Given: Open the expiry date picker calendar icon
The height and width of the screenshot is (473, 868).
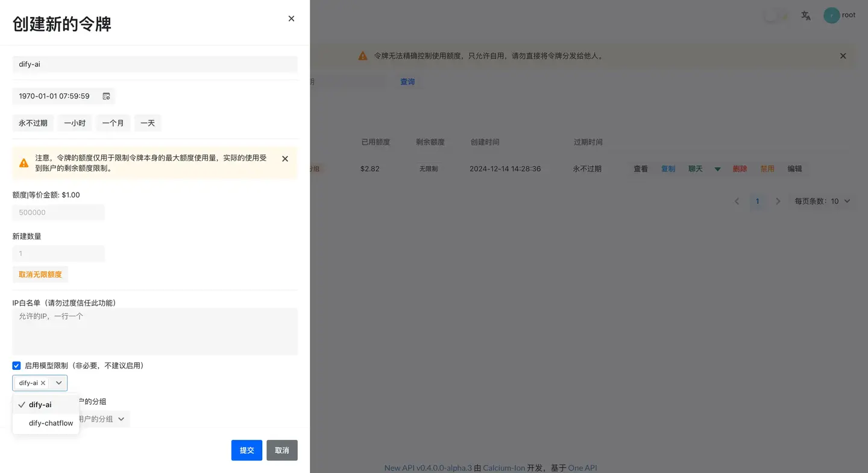Looking at the screenshot, I should pos(107,96).
